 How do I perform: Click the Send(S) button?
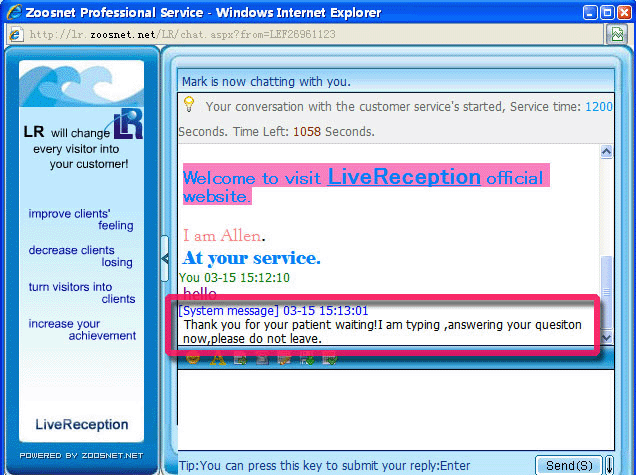569,465
